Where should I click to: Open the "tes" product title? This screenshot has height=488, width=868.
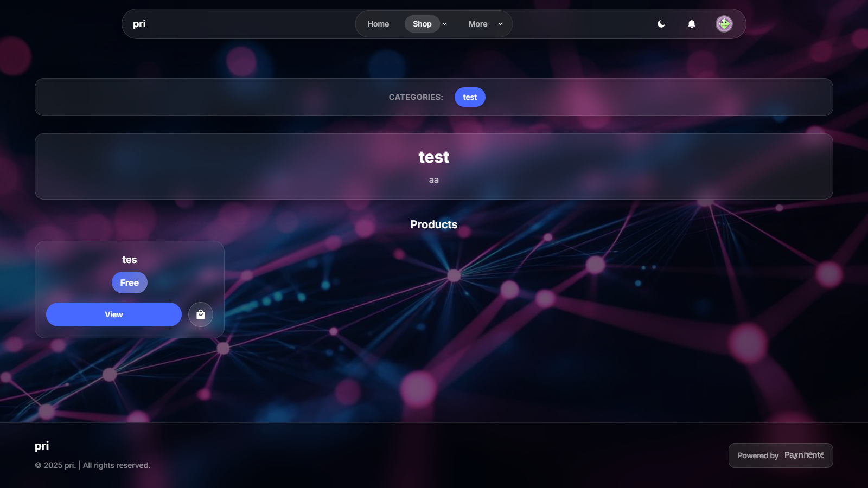click(x=129, y=260)
